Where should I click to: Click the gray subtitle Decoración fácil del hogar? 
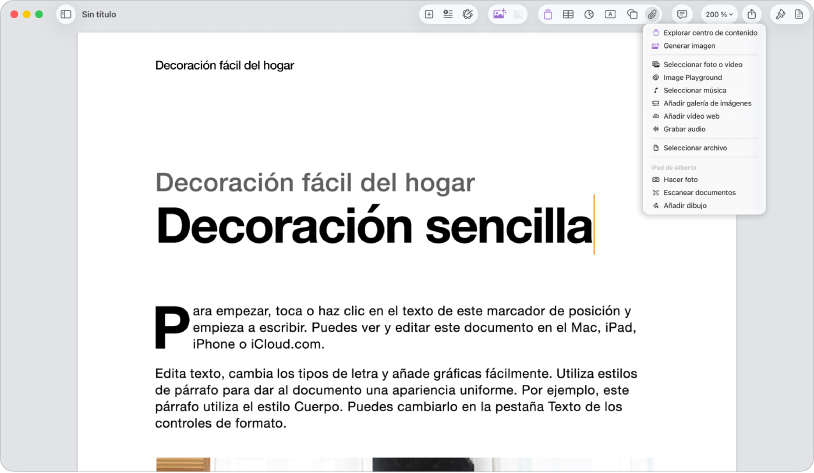pyautogui.click(x=315, y=183)
